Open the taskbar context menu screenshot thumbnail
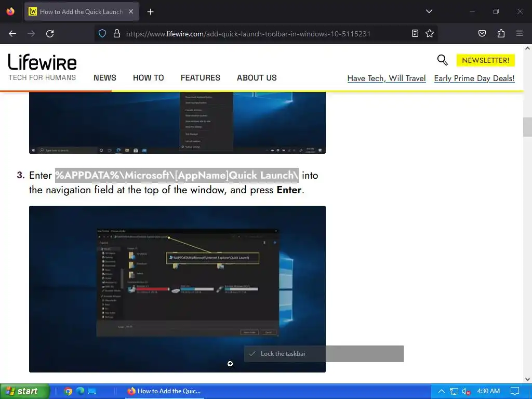This screenshot has width=532, height=399. 177,123
